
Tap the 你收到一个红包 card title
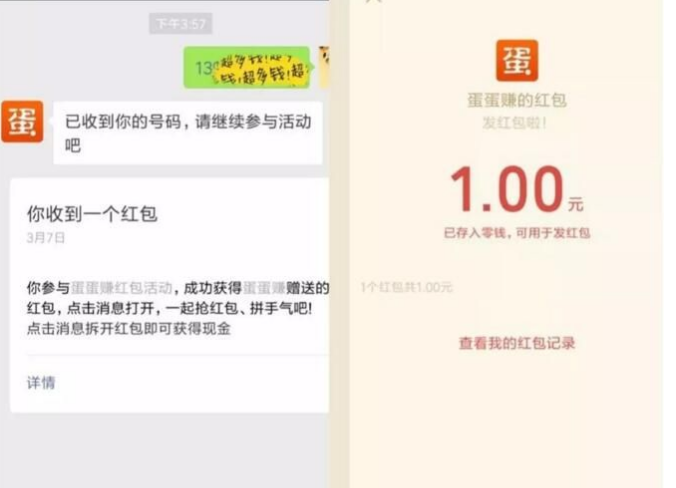92,214
